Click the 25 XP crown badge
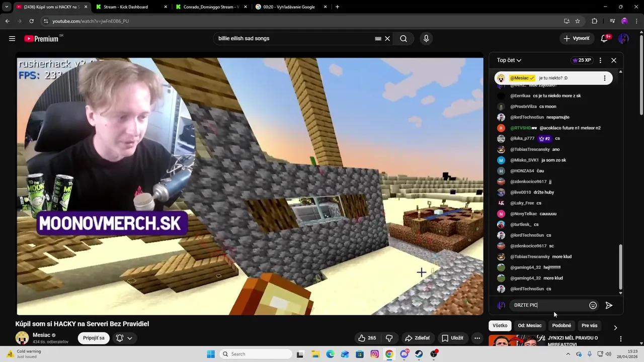 click(582, 60)
